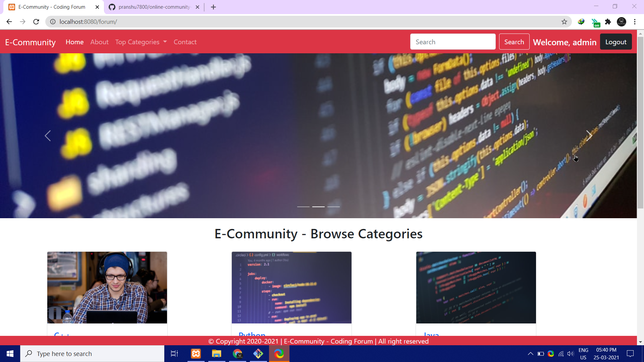644x362 pixels.
Task: Click the Logout button
Action: coord(616,42)
